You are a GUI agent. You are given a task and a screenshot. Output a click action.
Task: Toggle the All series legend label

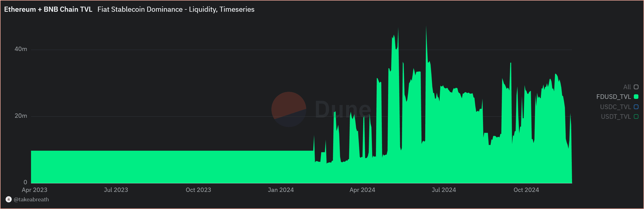tap(627, 87)
